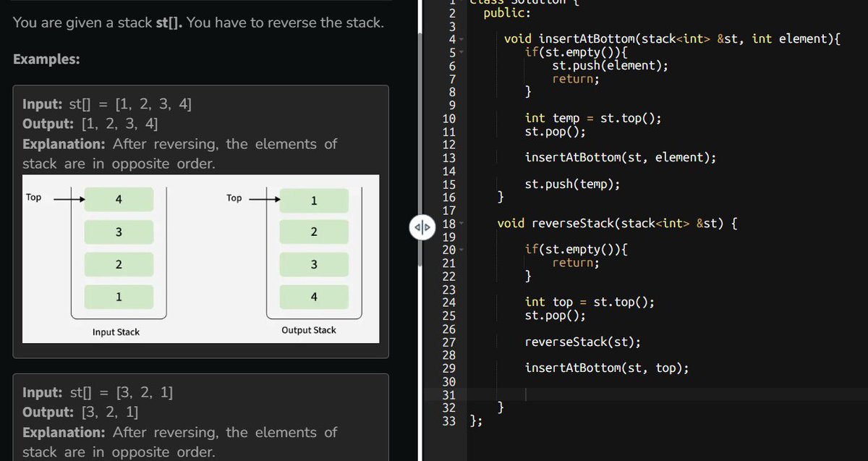Click the box labeled 2 in Input Stack
868x461 pixels.
[119, 265]
